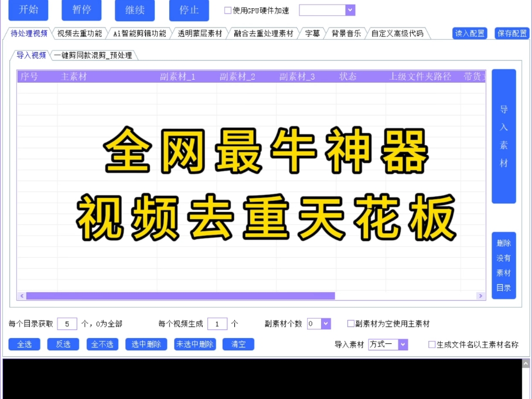This screenshot has height=399, width=532.
Task: Select the 导入视频 sub-tab
Action: tap(31, 55)
